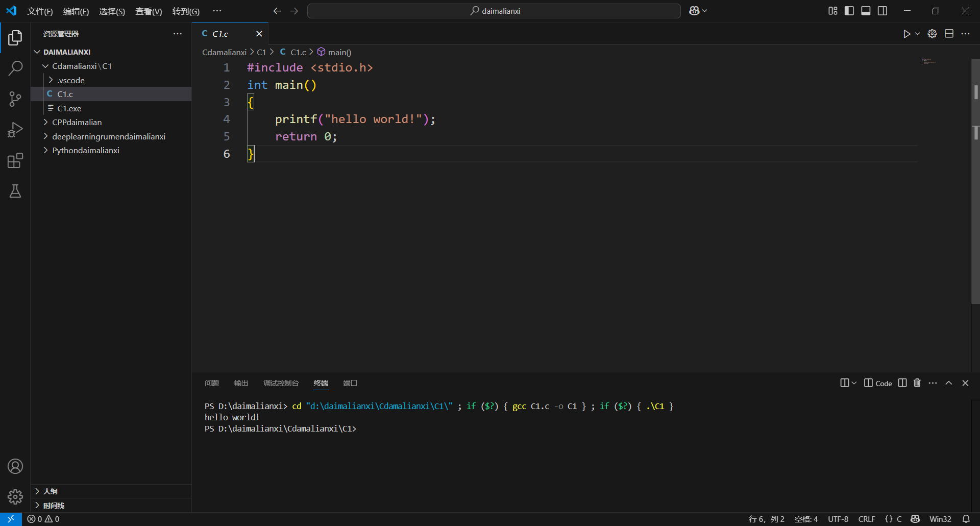This screenshot has width=980, height=526.
Task: Open the Testing flask icon view
Action: tap(15, 192)
